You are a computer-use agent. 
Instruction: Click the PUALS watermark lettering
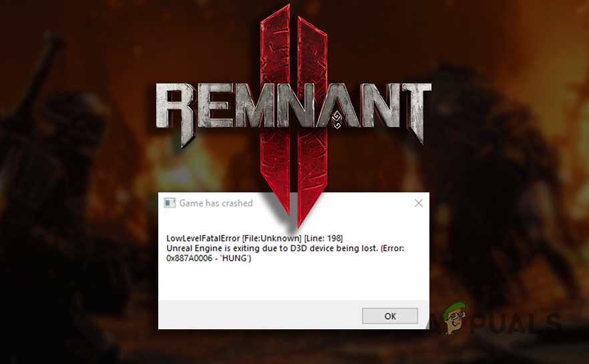point(516,323)
